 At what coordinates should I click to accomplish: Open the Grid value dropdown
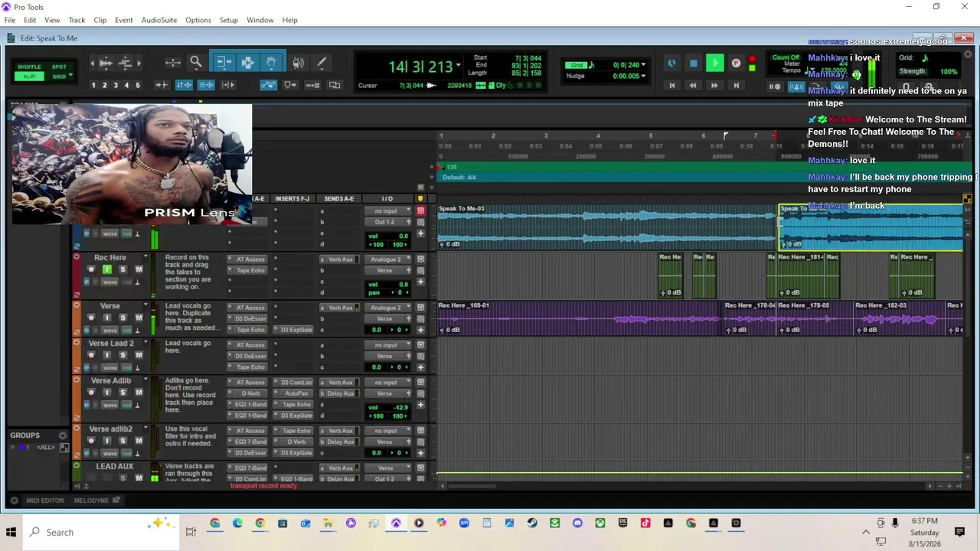coord(643,65)
